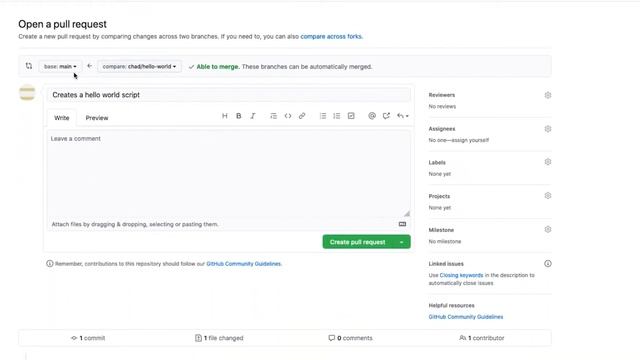Click the Reviewers heading
Image resolution: width=640 pixels, height=360 pixels.
click(442, 95)
